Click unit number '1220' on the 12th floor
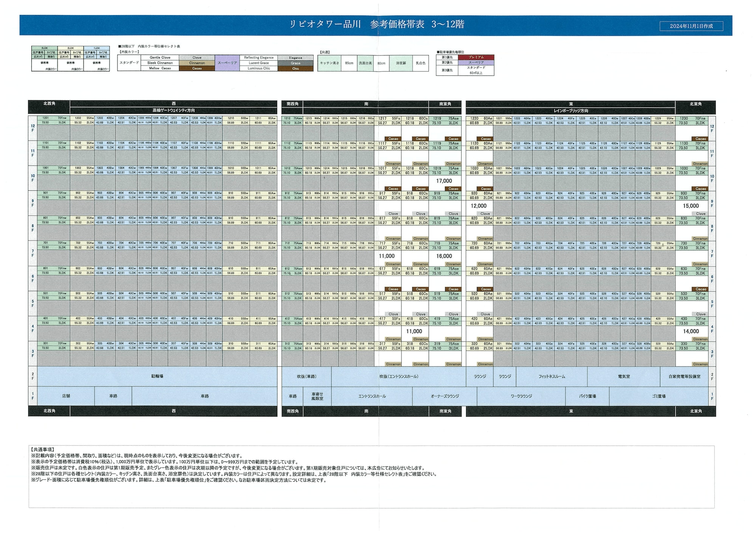 click(474, 118)
